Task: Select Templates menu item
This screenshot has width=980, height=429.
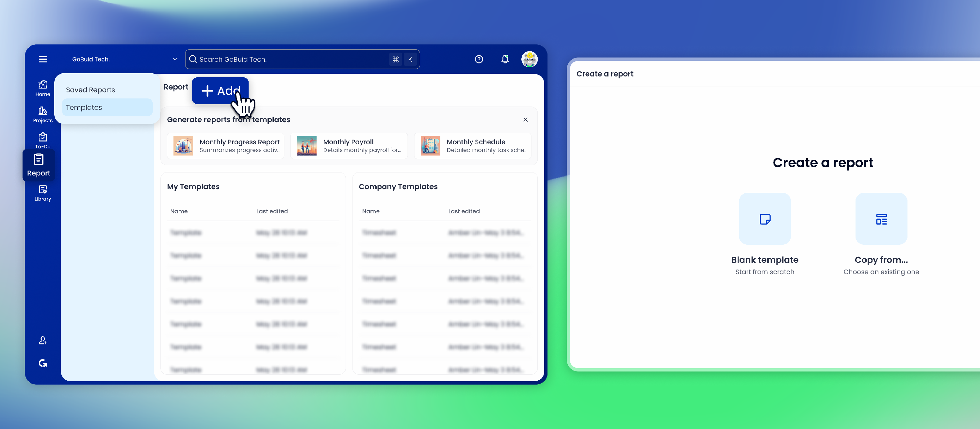Action: (107, 107)
